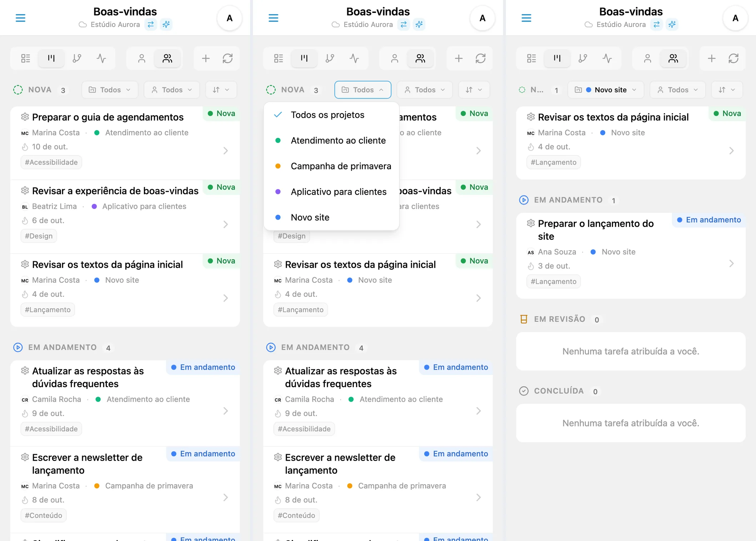
Task: Toggle 'everyone' group filter in left panel
Action: (x=167, y=58)
